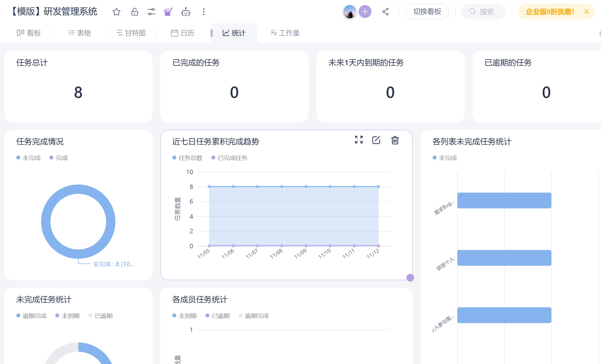Toggle 未到期 legend in 未完成任务统计
The image size is (601, 364).
pos(68,316)
